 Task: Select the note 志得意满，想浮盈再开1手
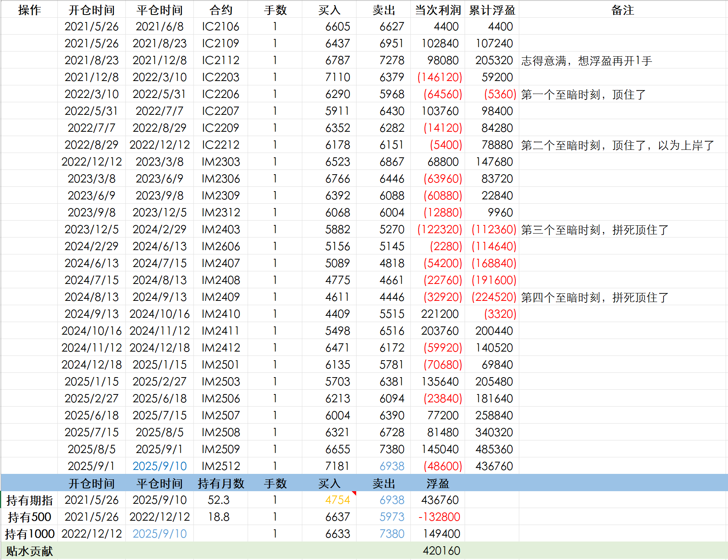tap(586, 61)
